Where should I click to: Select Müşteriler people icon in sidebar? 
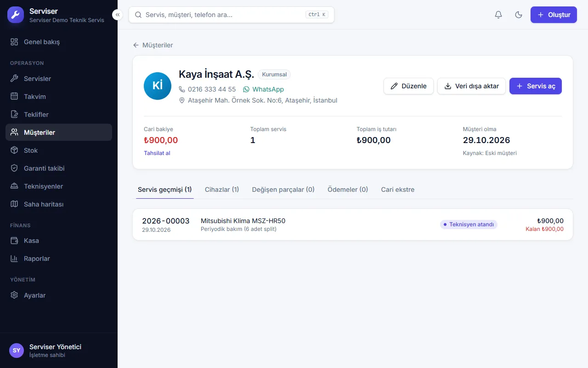pos(14,132)
